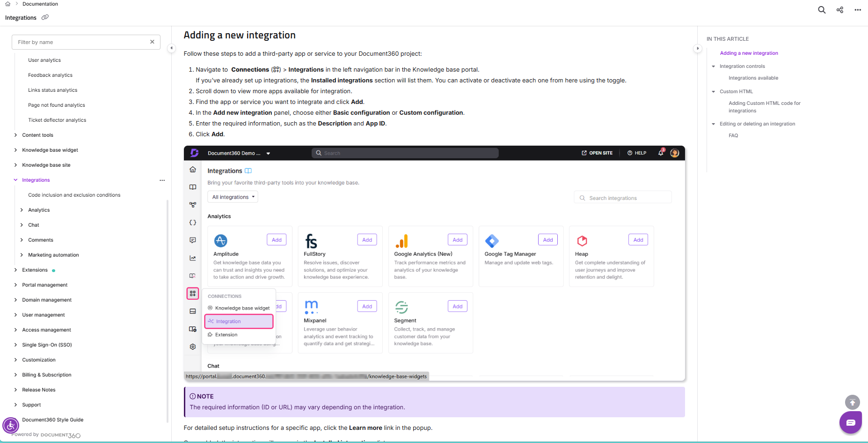Click the share article icon
Viewport: 868px width, 443px height.
coord(840,10)
